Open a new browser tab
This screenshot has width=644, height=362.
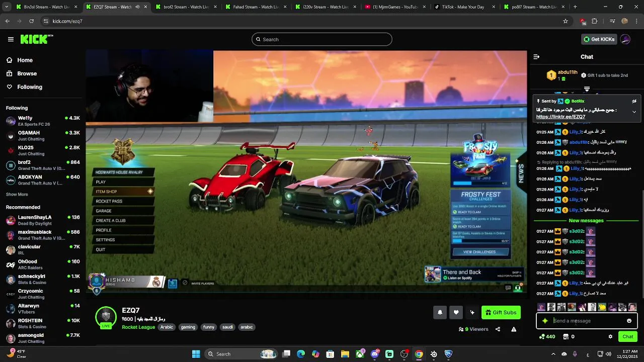tap(575, 7)
